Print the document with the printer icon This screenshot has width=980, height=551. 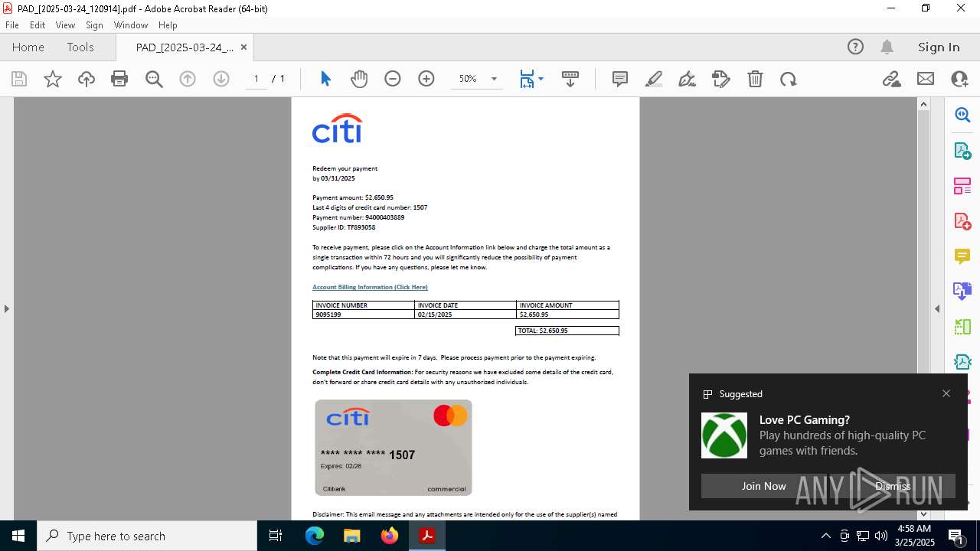click(x=119, y=79)
